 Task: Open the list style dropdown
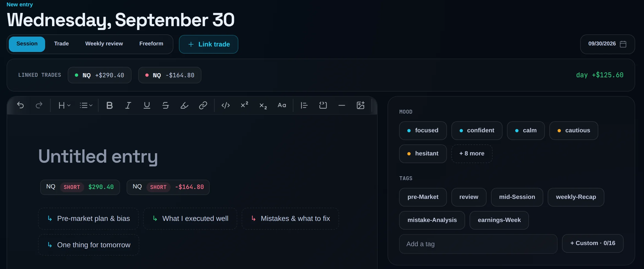[86, 105]
